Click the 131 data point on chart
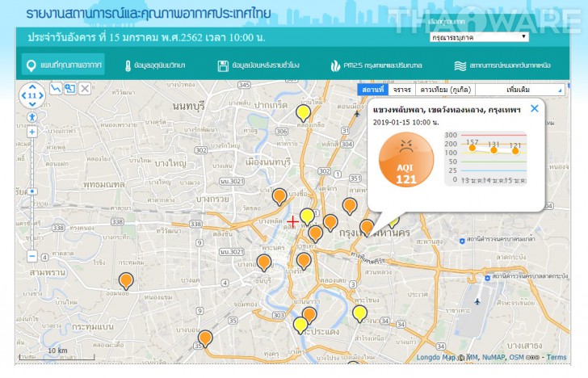The height and width of the screenshot is (378, 588). tap(493, 150)
